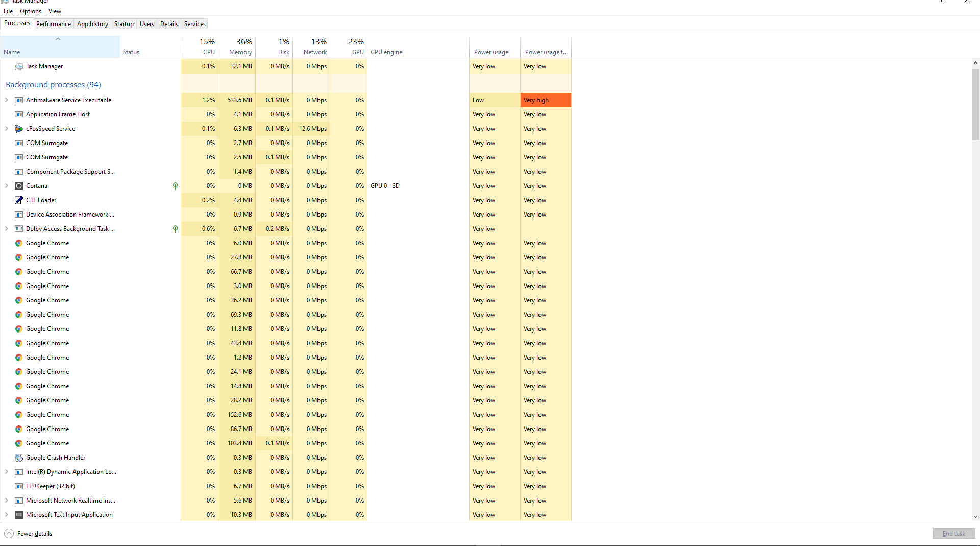The image size is (980, 546).
Task: Click Chrome icon in the 86.7 MB row
Action: point(19,429)
